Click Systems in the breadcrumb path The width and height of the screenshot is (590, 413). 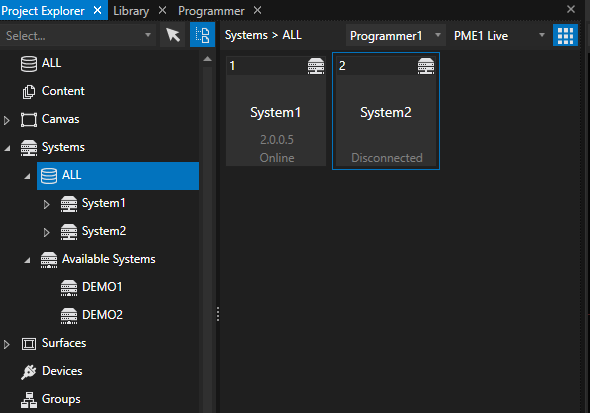click(x=246, y=35)
